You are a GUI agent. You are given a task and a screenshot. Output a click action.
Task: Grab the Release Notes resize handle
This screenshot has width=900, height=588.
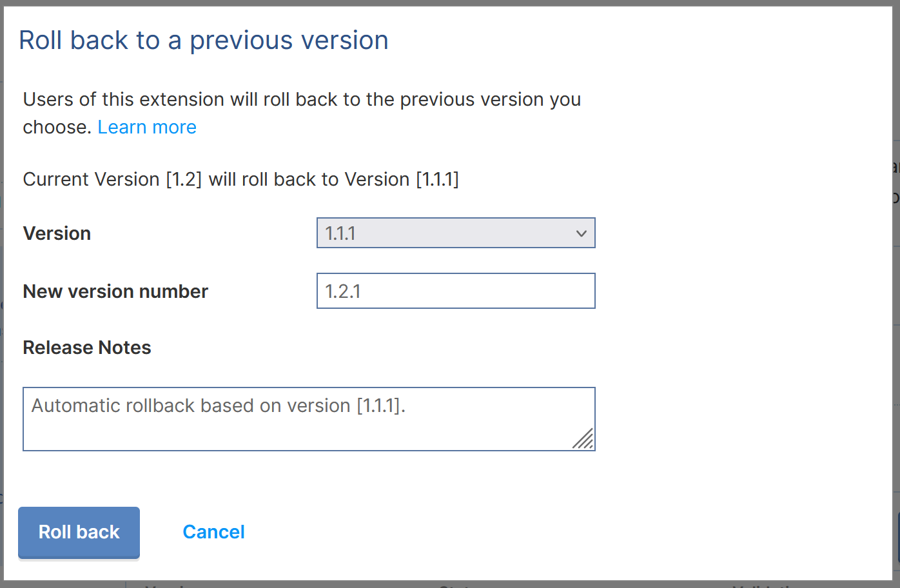pyautogui.click(x=583, y=439)
